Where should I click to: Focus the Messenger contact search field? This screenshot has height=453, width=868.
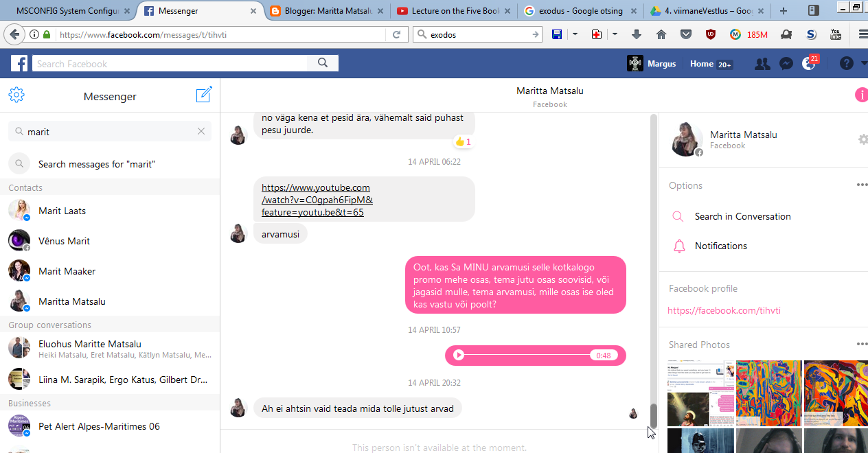(110, 131)
